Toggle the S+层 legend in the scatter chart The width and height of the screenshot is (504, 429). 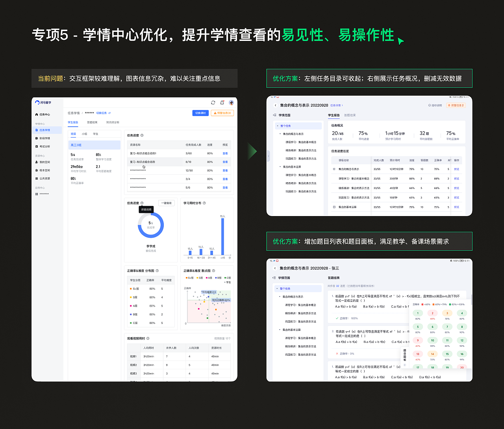[189, 277]
